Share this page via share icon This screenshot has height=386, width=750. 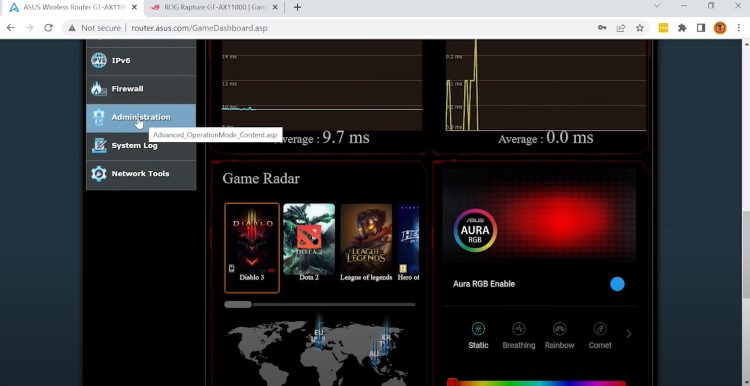point(621,28)
